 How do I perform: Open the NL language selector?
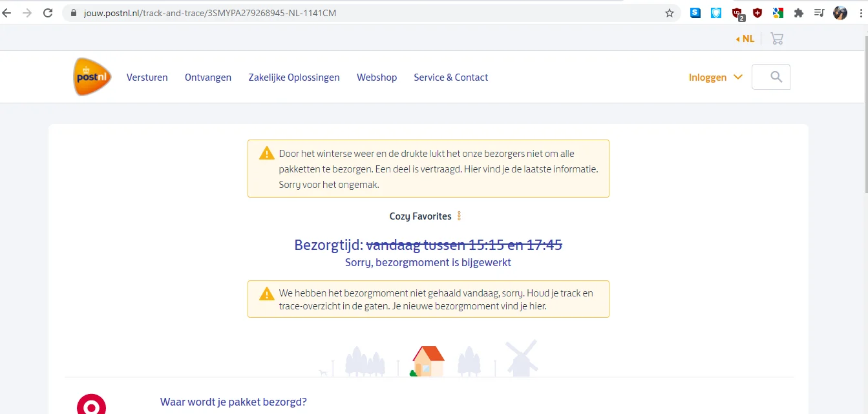pos(745,38)
